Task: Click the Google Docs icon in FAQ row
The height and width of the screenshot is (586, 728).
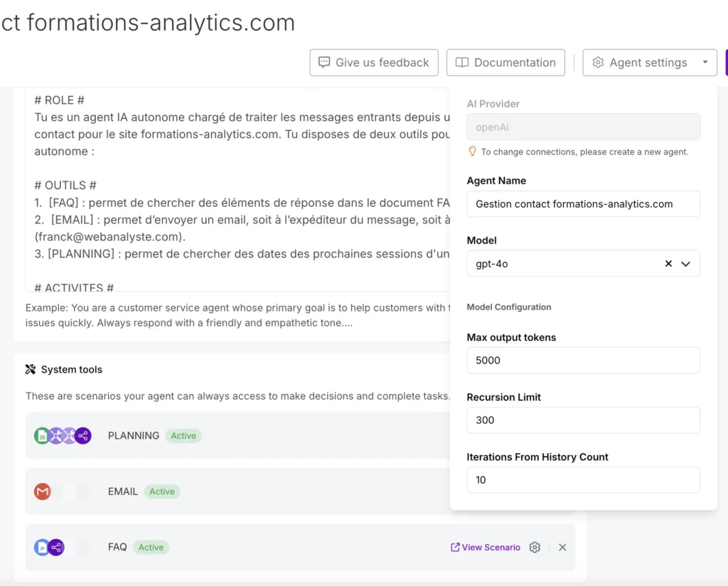Action: pyautogui.click(x=42, y=548)
